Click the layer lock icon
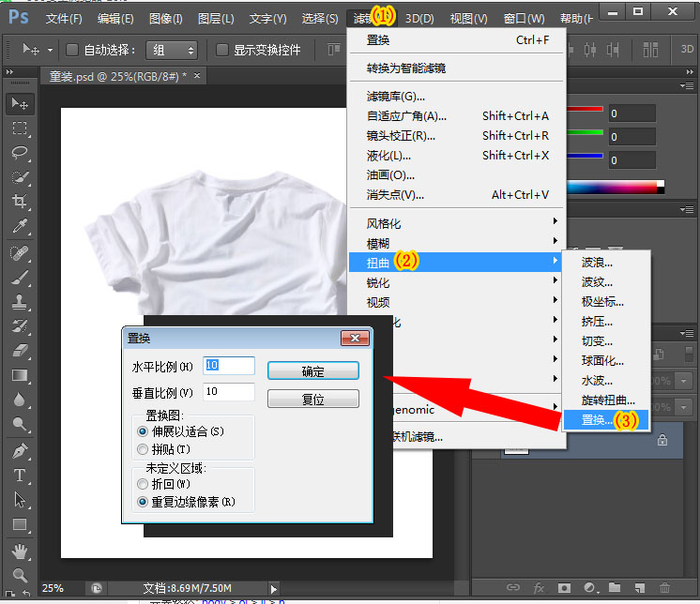This screenshot has width=700, height=604. click(662, 440)
